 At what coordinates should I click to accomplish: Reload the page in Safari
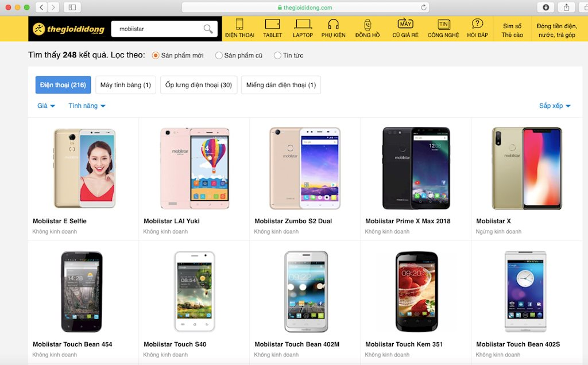[x=423, y=7]
